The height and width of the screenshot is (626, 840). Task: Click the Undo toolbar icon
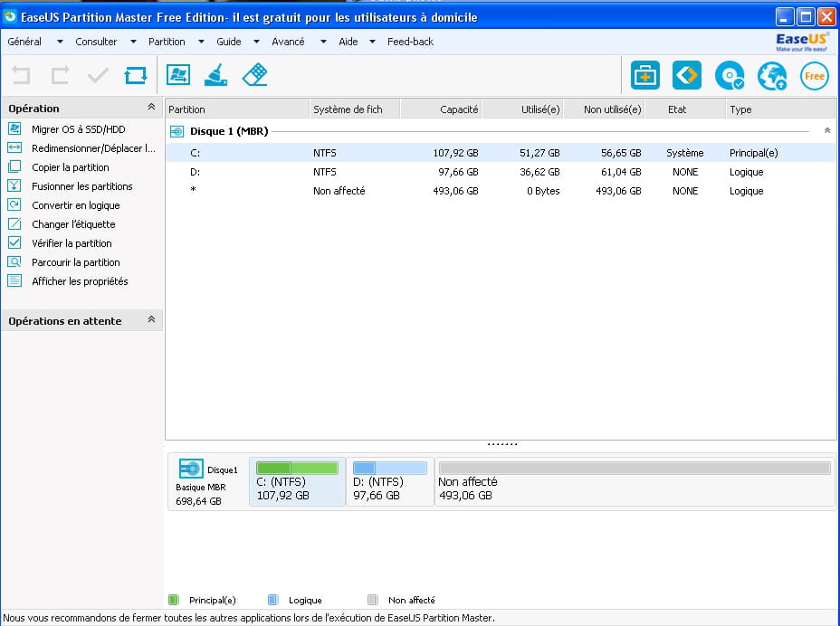22,75
